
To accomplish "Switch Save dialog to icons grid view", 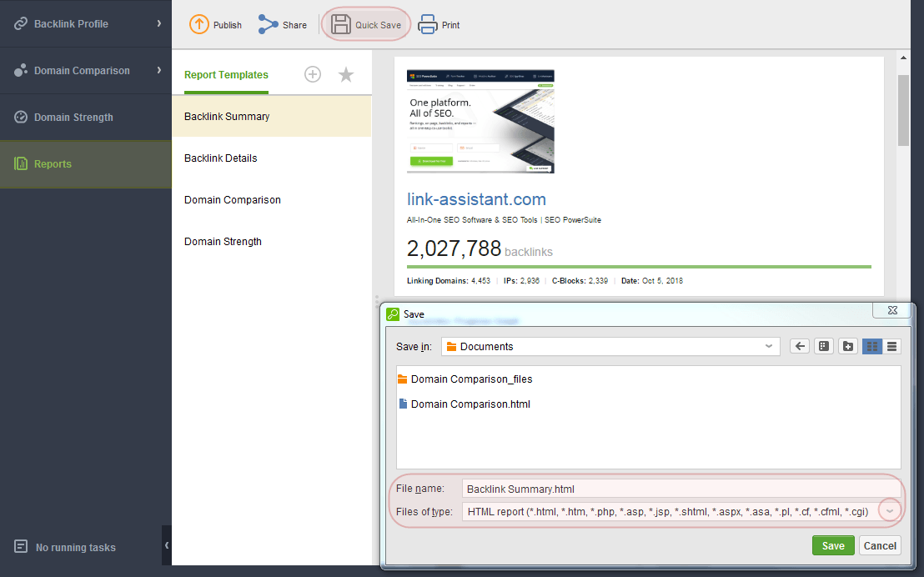I will [x=872, y=346].
